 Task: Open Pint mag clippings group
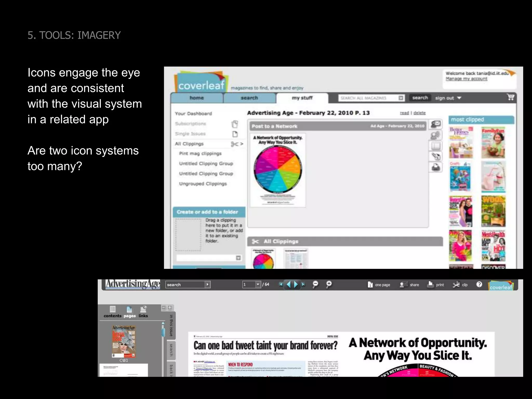coord(200,154)
